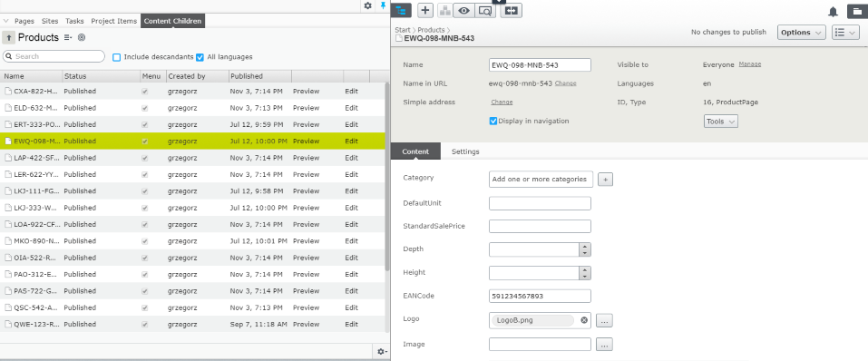Browse for Logo with ellipsis button
Image resolution: width=868 pixels, height=361 pixels.
pyautogui.click(x=604, y=320)
